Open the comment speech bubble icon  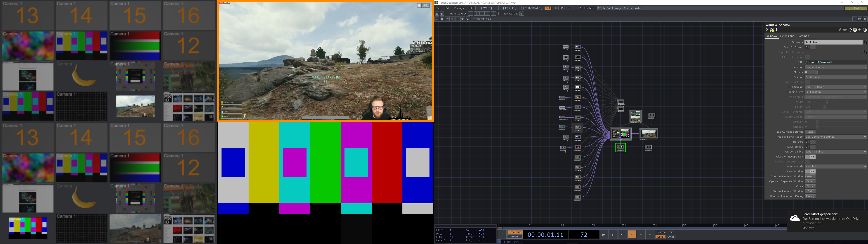845,30
